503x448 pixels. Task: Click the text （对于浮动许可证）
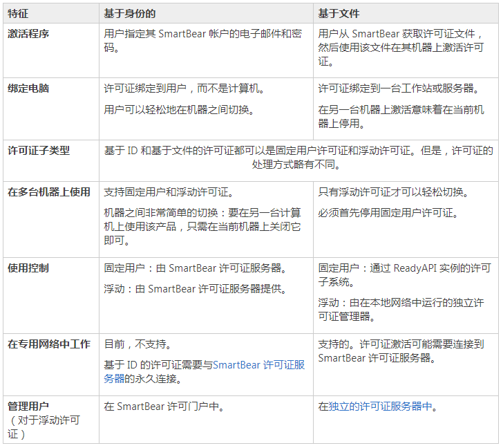pos(44,427)
